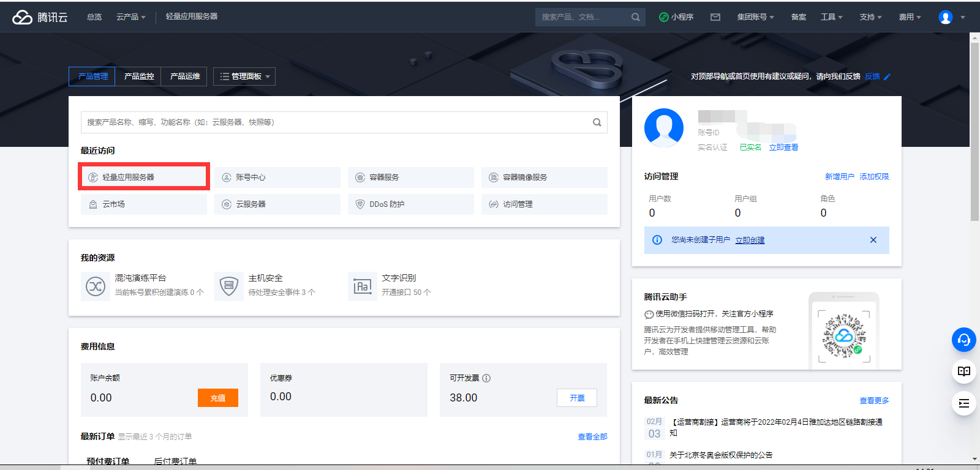Open 备案 in top navigation
The image size is (980, 470).
pyautogui.click(x=799, y=17)
